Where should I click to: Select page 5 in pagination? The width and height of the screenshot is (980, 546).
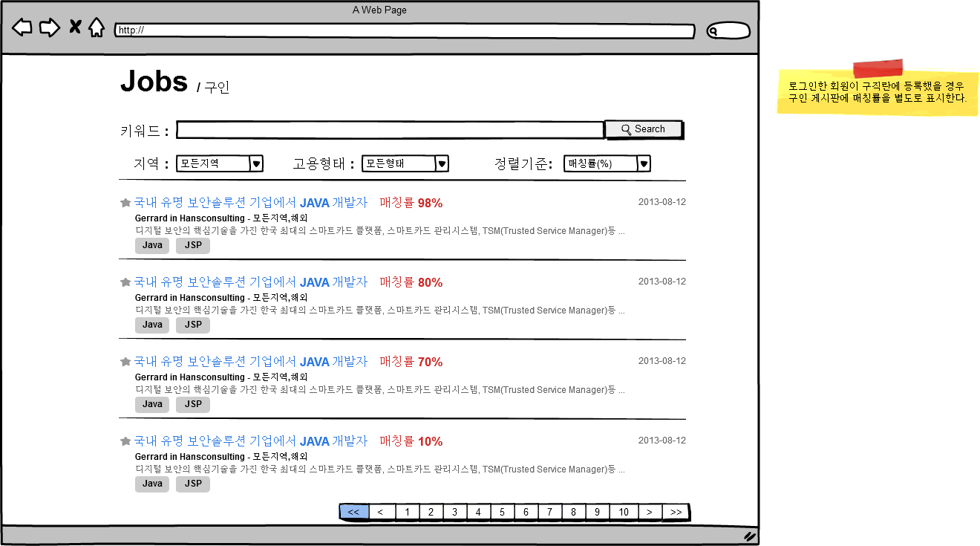coord(503,512)
